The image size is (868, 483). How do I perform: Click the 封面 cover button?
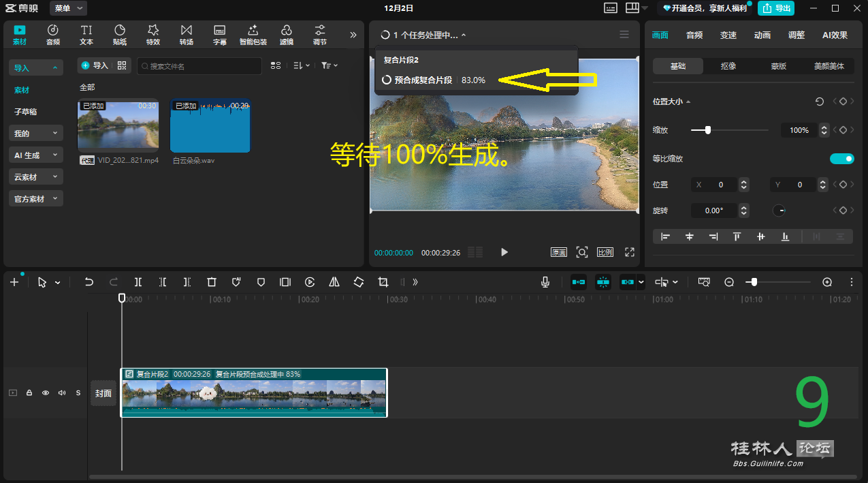pyautogui.click(x=103, y=393)
